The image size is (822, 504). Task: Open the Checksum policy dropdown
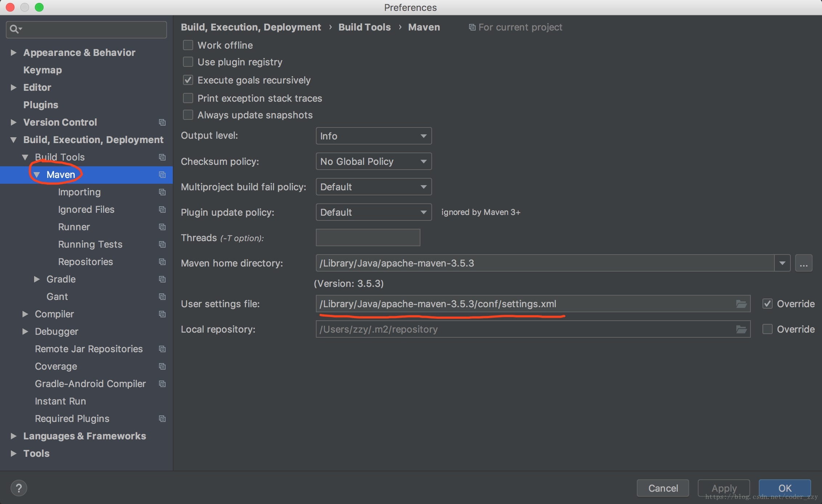[x=373, y=161]
